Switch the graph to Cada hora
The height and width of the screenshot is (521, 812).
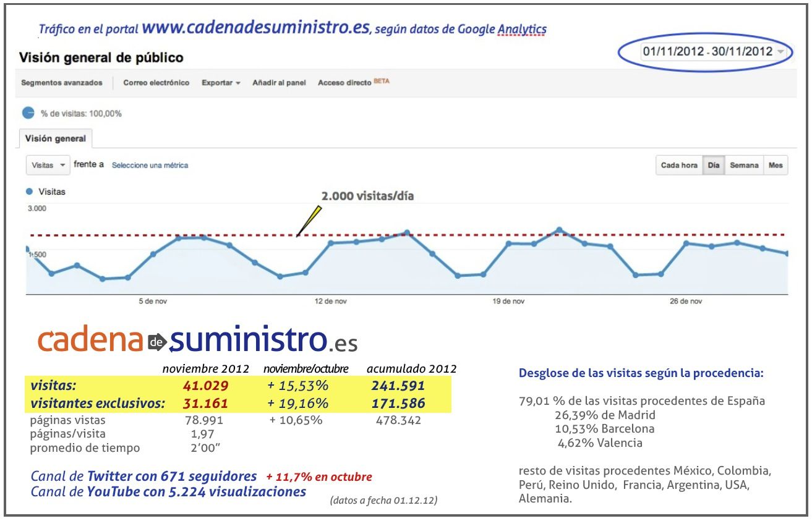pyautogui.click(x=679, y=166)
